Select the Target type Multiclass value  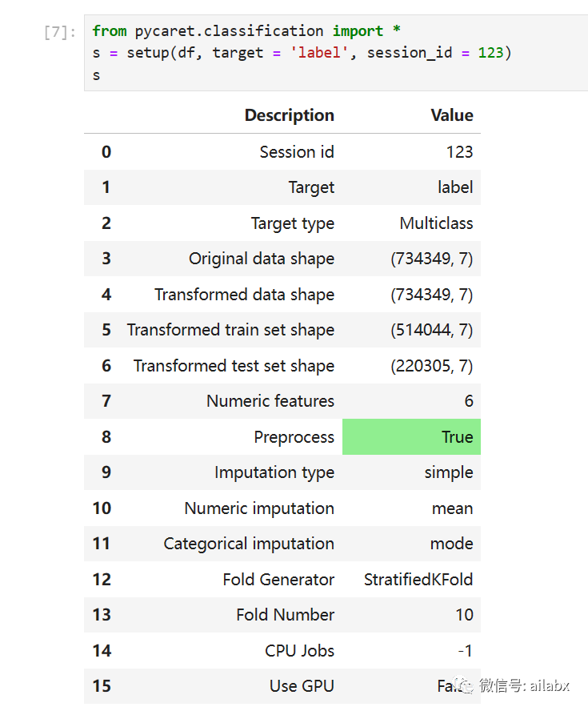click(x=436, y=223)
